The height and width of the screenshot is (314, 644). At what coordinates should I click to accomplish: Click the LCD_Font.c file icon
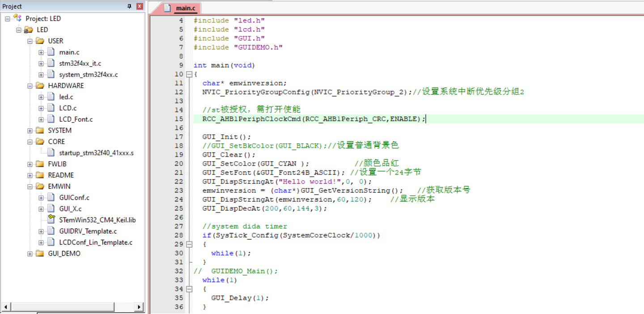51,119
